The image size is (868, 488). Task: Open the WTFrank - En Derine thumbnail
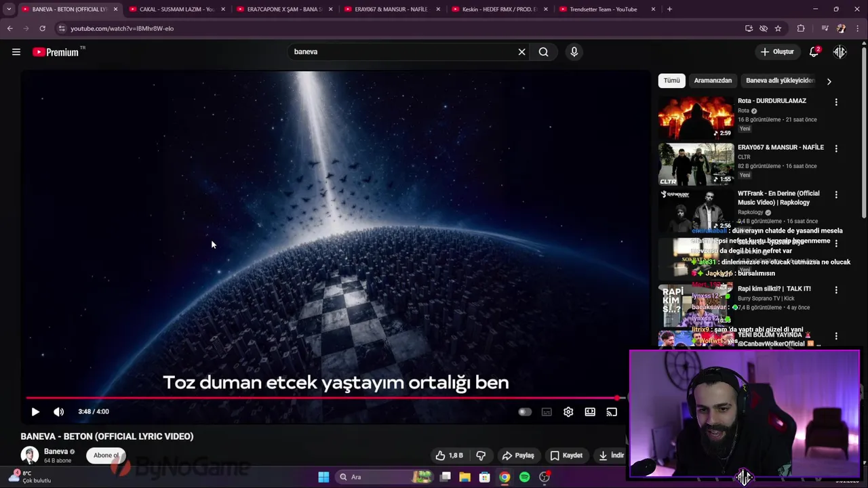(696, 210)
